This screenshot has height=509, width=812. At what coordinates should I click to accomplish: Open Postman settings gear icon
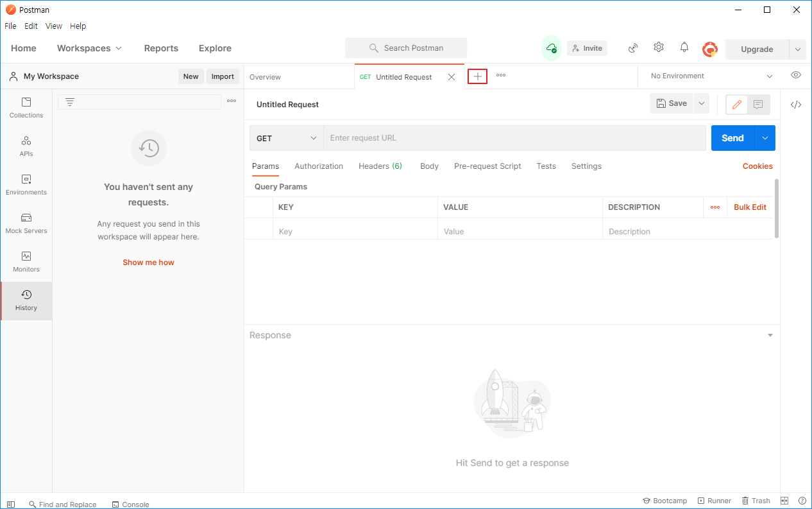point(659,47)
